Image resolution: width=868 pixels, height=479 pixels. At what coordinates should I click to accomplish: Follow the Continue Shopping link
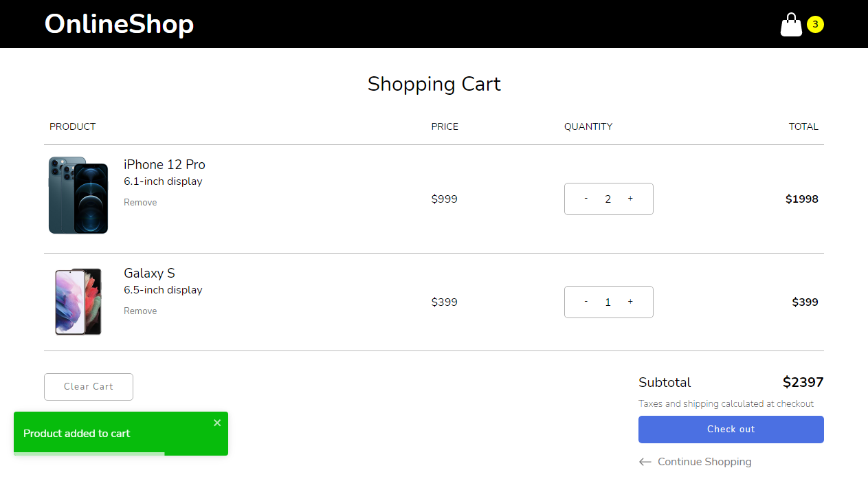[704, 462]
